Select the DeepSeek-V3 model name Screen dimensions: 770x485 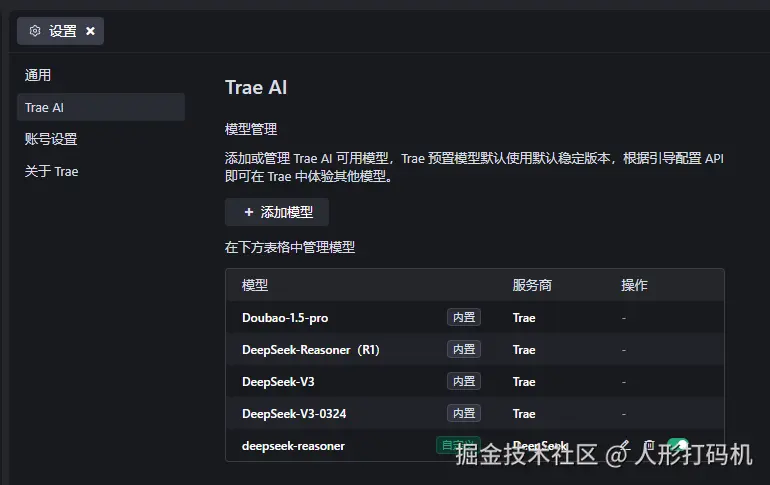click(x=278, y=381)
